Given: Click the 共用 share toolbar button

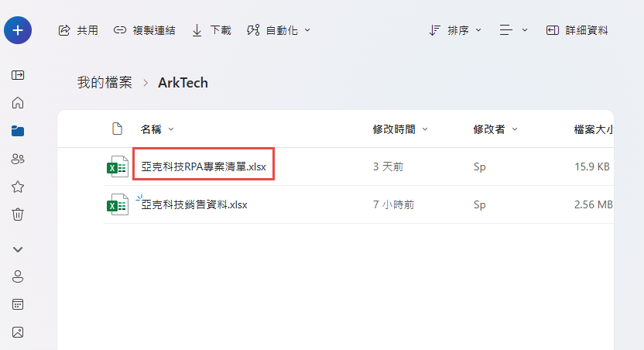Looking at the screenshot, I should point(78,30).
